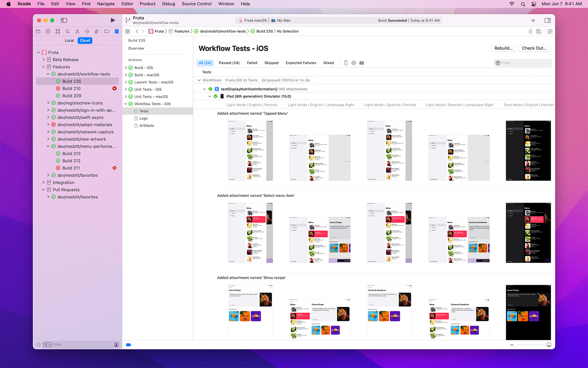Viewport: 588px width, 368px height.
Task: Open the Breakpoint navigator tag icon
Action: [107, 31]
